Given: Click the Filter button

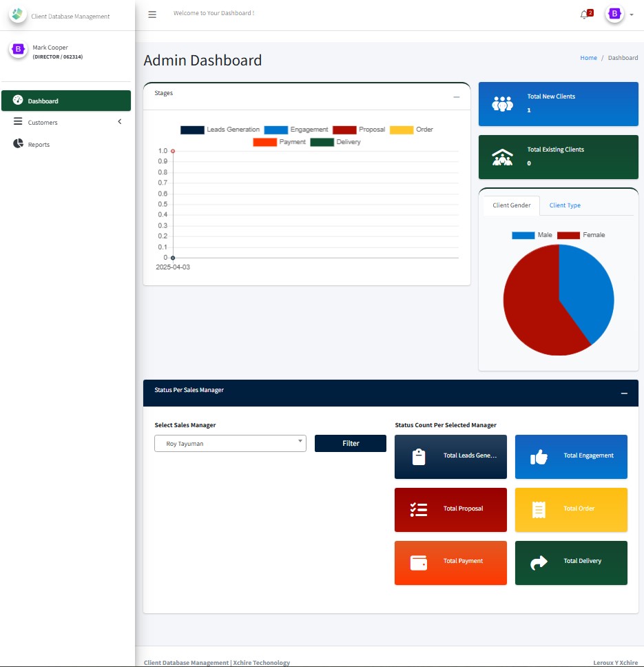Looking at the screenshot, I should click(351, 443).
